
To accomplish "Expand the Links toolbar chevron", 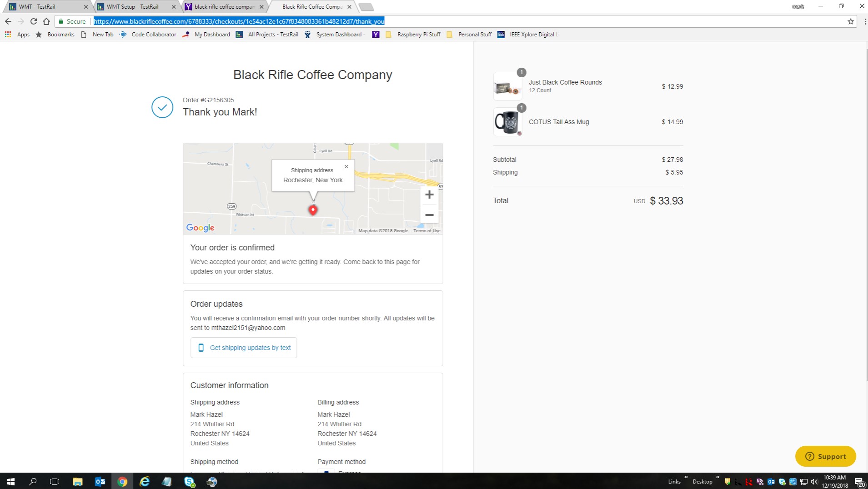I will 686,477.
